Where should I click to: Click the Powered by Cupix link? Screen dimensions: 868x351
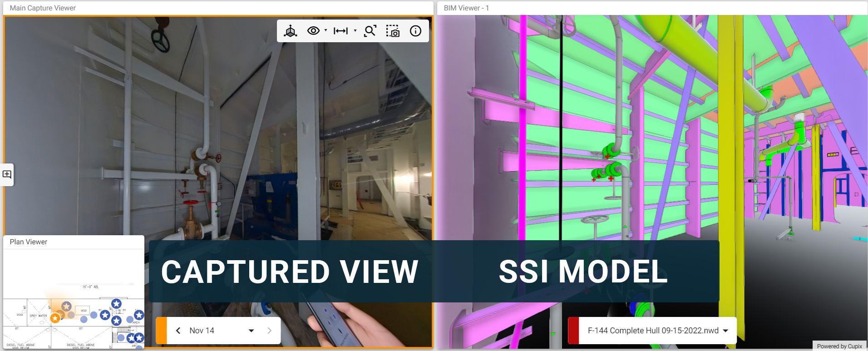click(x=839, y=346)
